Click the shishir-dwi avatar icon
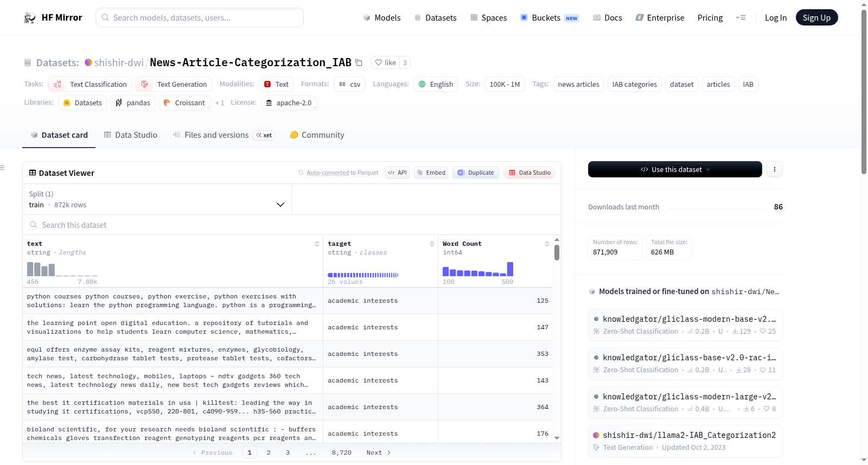 click(x=88, y=62)
